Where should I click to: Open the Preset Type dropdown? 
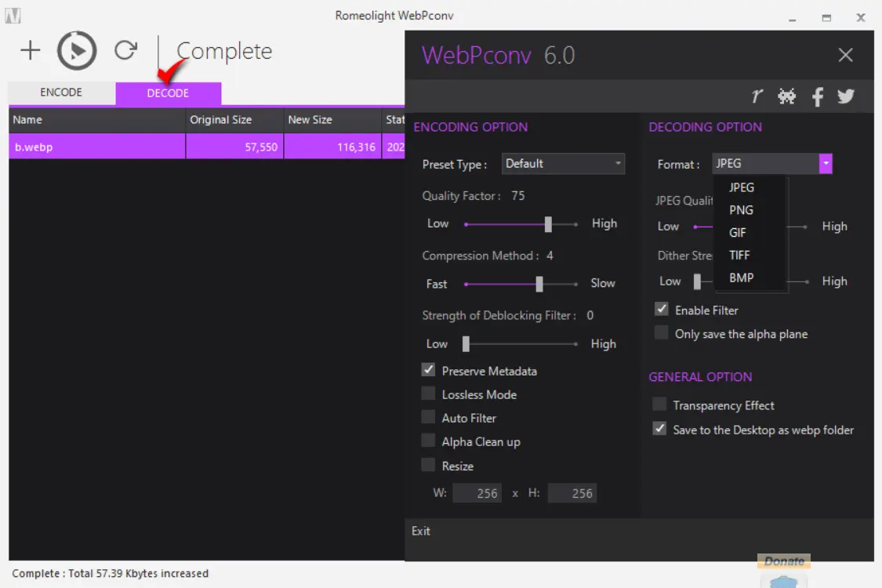pos(563,164)
